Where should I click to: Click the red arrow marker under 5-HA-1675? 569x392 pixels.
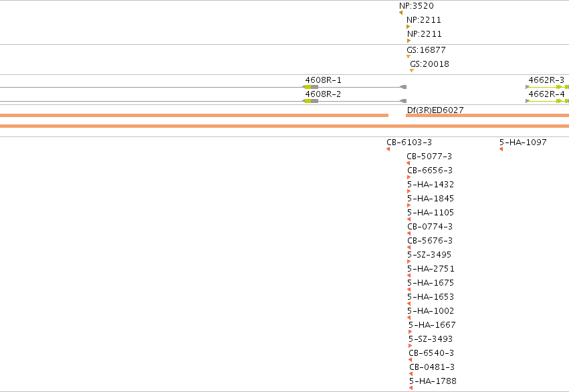(x=409, y=290)
